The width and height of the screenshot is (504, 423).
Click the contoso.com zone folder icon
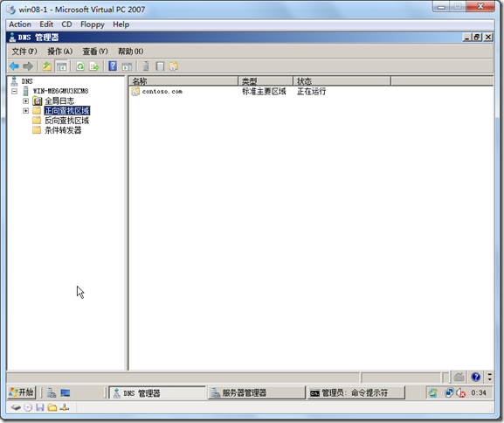[135, 92]
